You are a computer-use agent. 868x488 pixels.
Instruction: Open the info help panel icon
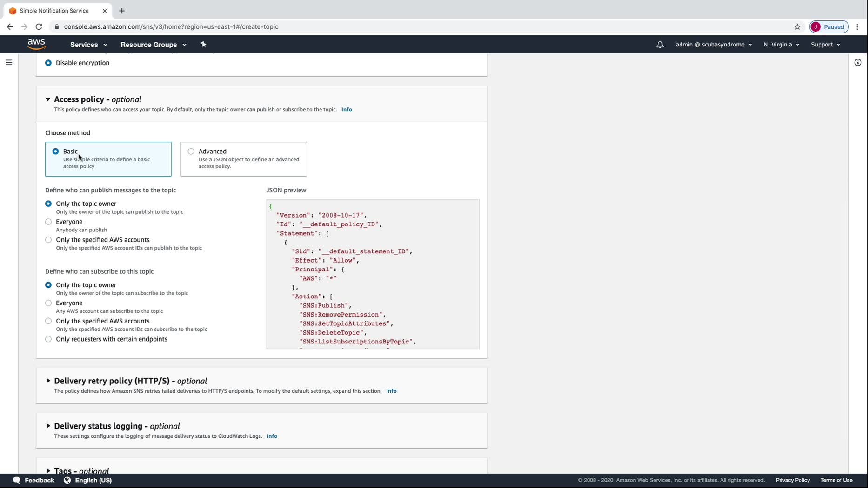click(x=858, y=62)
